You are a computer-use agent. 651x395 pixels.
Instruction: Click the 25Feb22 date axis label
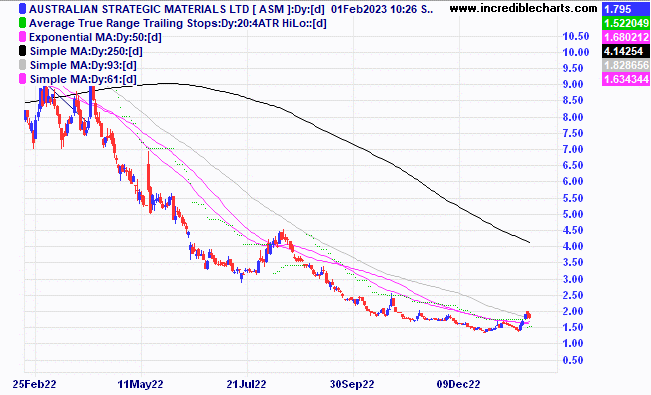[34, 384]
